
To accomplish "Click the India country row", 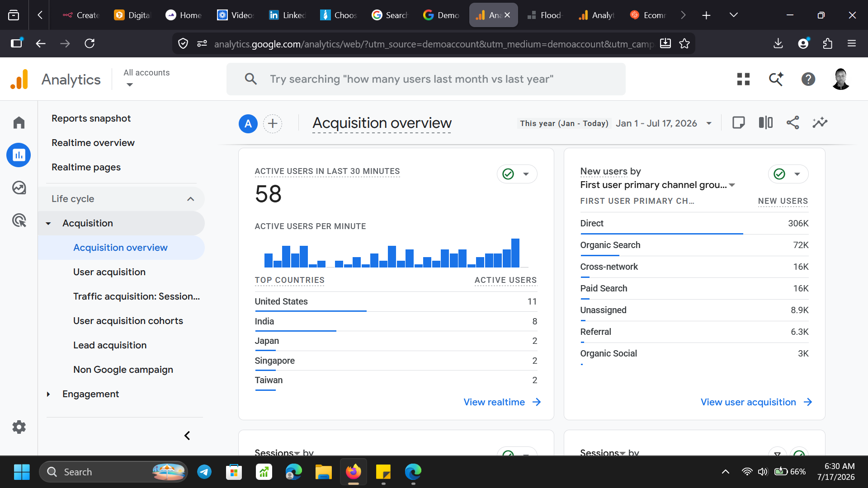I will 396,321.
